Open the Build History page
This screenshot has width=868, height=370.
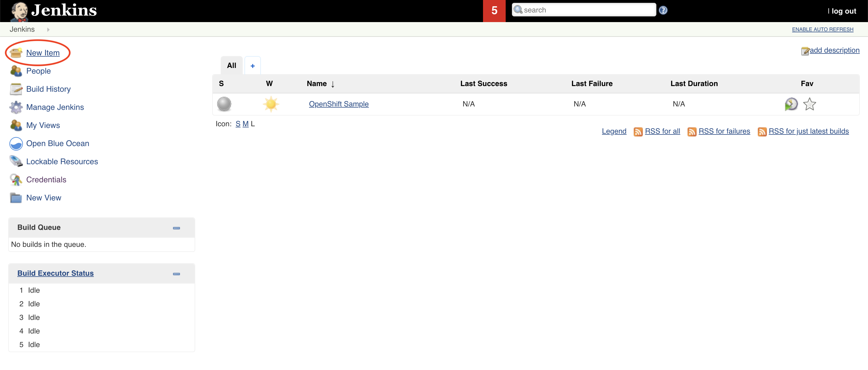coord(48,89)
